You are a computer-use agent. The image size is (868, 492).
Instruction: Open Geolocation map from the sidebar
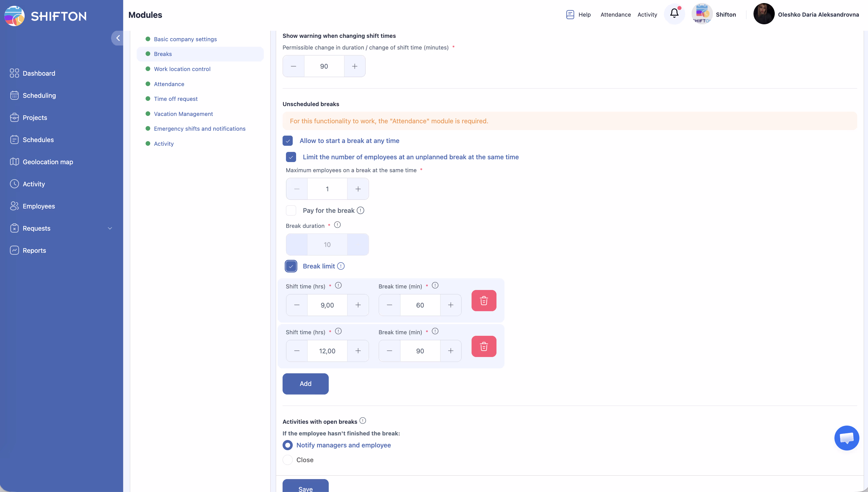coord(48,162)
